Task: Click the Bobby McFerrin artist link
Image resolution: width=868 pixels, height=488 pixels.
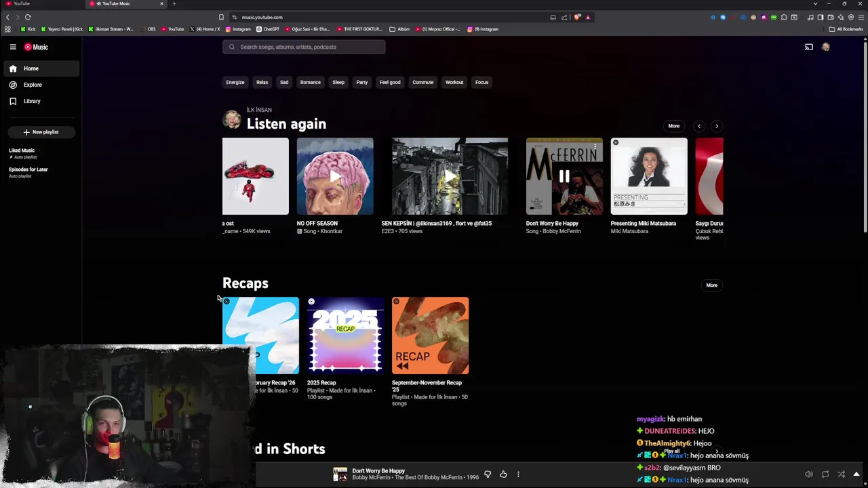Action: tap(562, 232)
